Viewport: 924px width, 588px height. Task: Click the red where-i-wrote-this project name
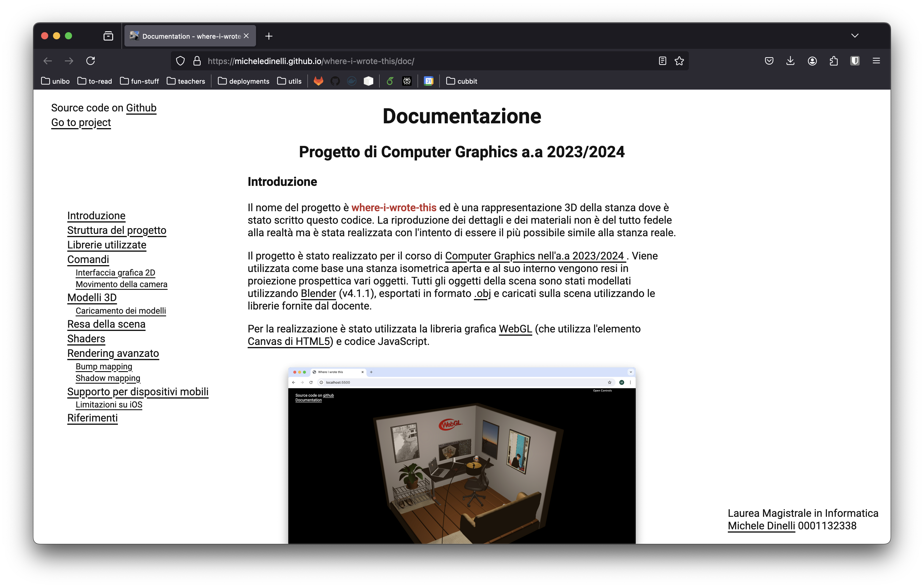click(394, 208)
